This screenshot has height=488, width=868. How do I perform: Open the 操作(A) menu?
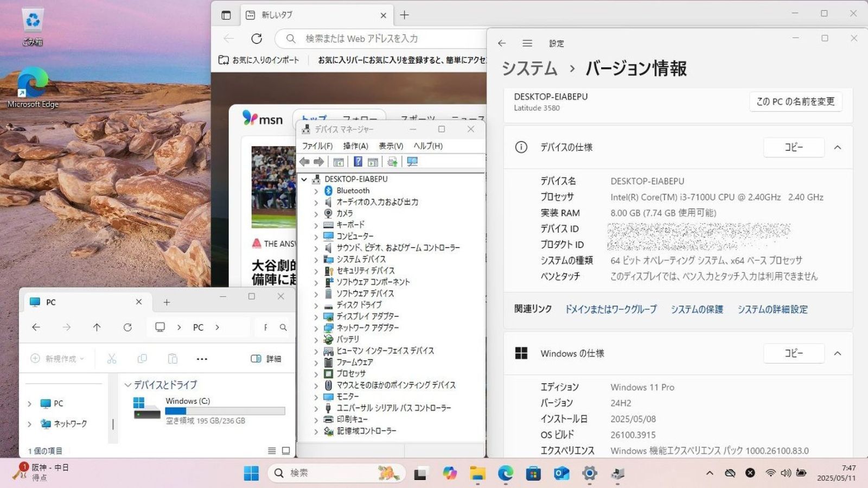(355, 146)
